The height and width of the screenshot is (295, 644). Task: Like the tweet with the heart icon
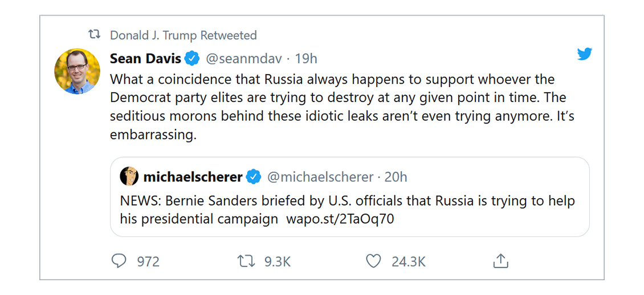[373, 261]
